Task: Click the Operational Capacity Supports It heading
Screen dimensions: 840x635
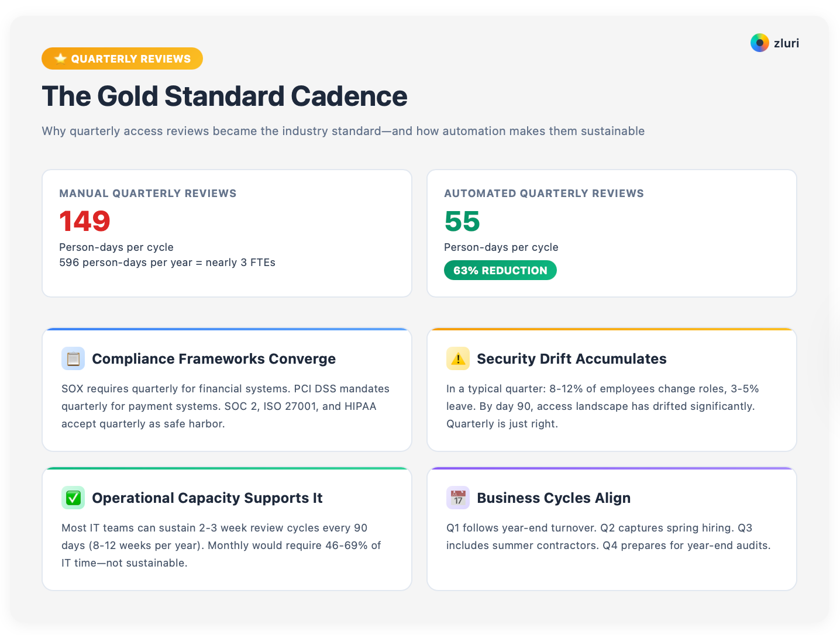Action: [x=207, y=498]
